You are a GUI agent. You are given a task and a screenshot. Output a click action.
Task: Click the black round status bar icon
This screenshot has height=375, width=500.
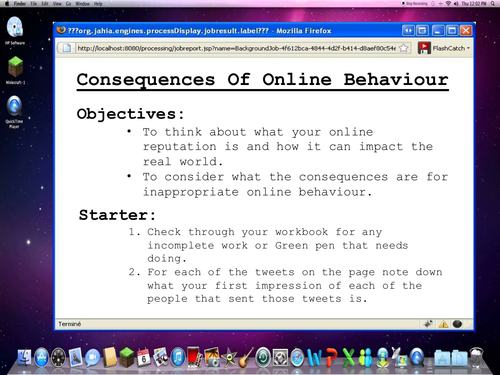click(457, 324)
